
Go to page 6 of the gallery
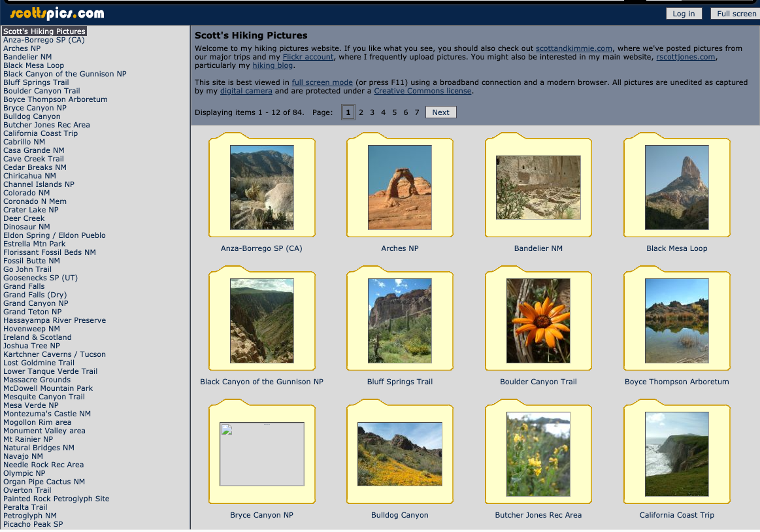pos(406,112)
